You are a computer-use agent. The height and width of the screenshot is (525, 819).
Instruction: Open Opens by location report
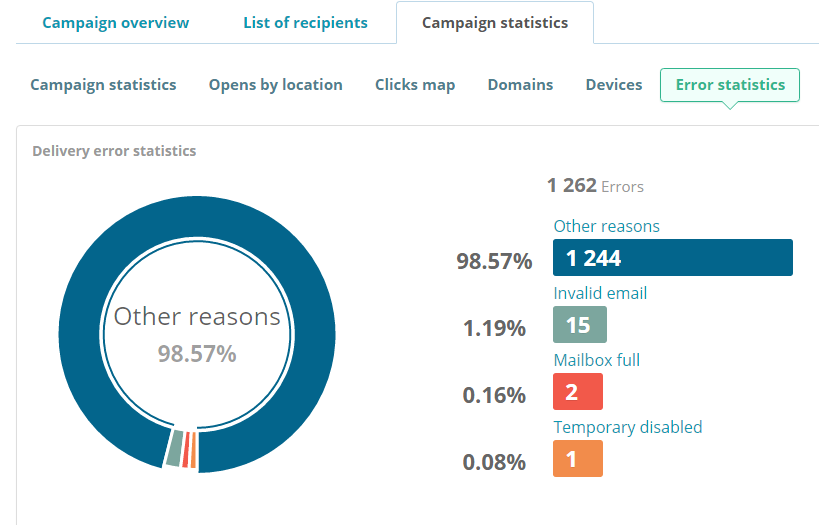click(x=276, y=85)
